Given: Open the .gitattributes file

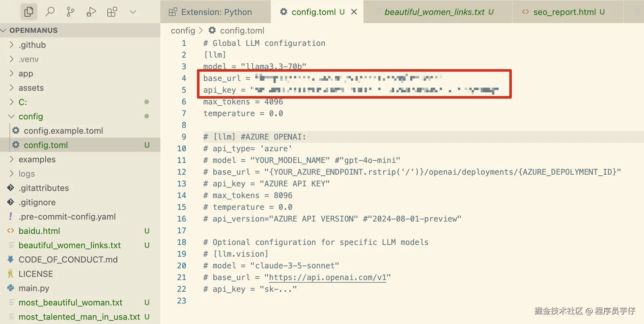Looking at the screenshot, I should (x=80, y=188).
